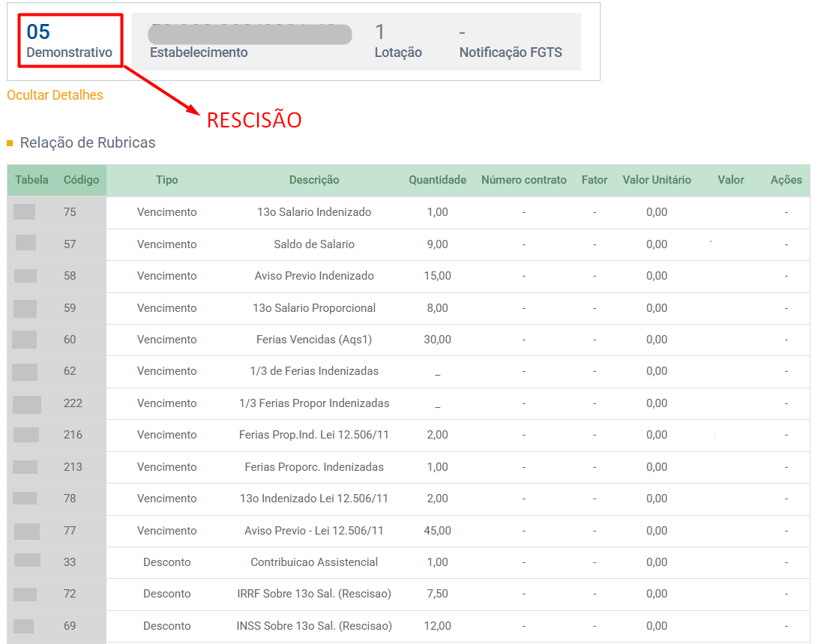Click the Valor Unitário column header
The image size is (818, 644).
(x=657, y=180)
